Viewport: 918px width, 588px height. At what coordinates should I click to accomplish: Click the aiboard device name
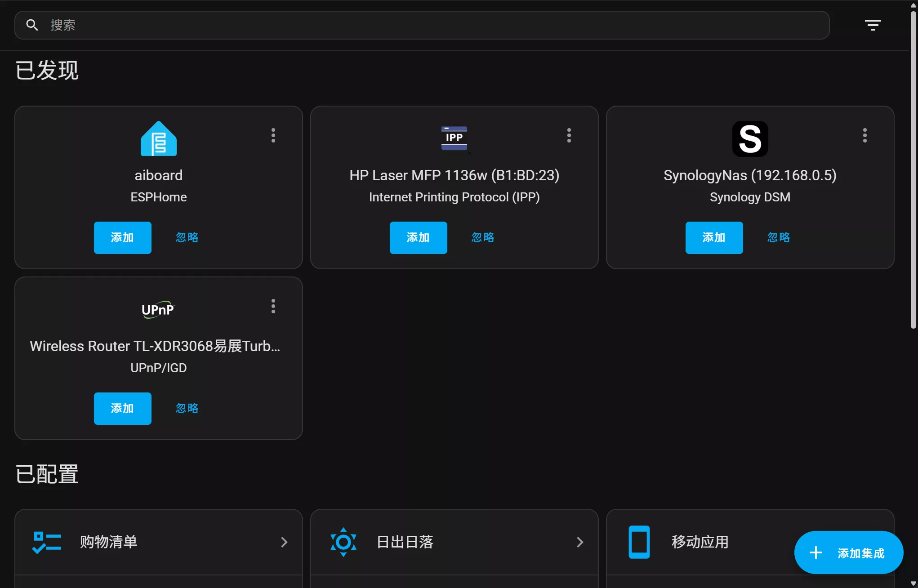pos(159,175)
